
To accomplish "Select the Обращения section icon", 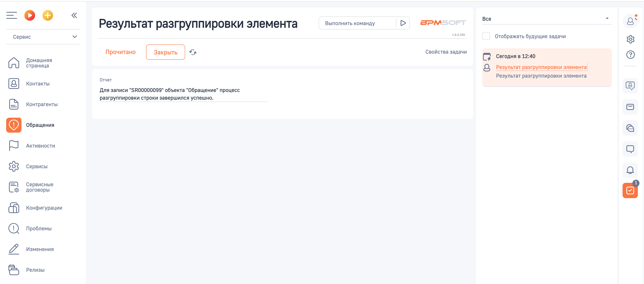I will [x=14, y=125].
